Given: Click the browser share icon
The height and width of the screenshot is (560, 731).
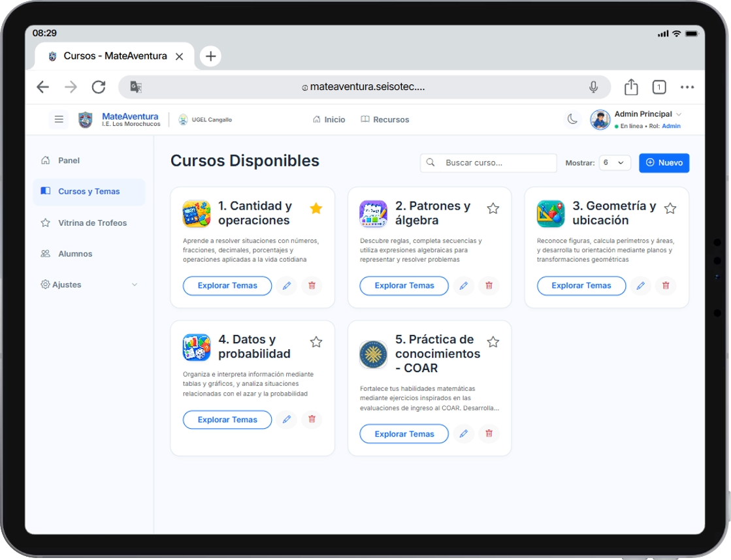Looking at the screenshot, I should (631, 87).
